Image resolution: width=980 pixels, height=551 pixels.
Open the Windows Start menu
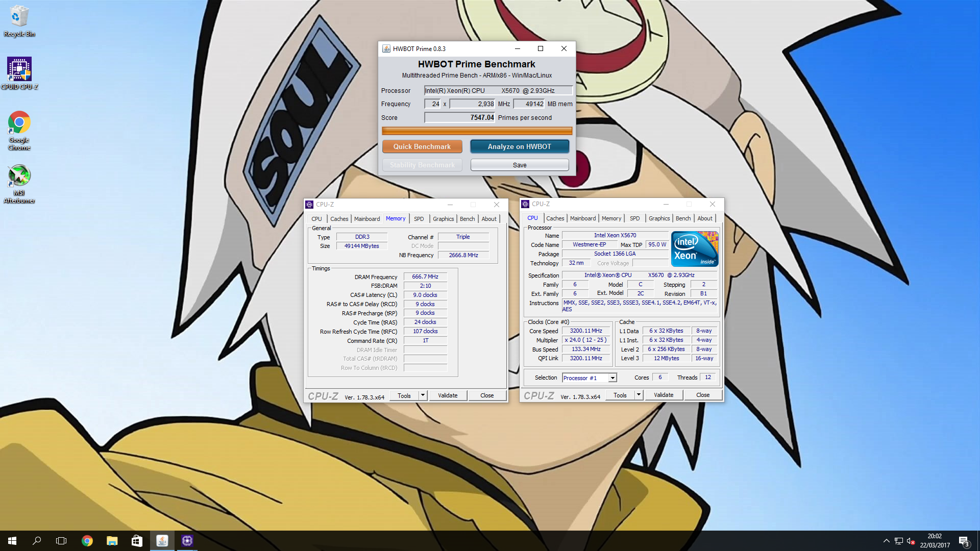click(12, 541)
